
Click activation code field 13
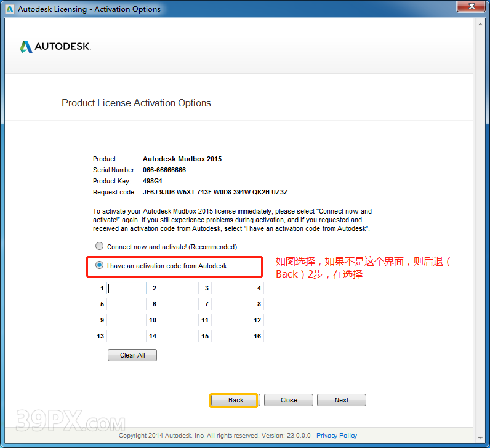(127, 336)
